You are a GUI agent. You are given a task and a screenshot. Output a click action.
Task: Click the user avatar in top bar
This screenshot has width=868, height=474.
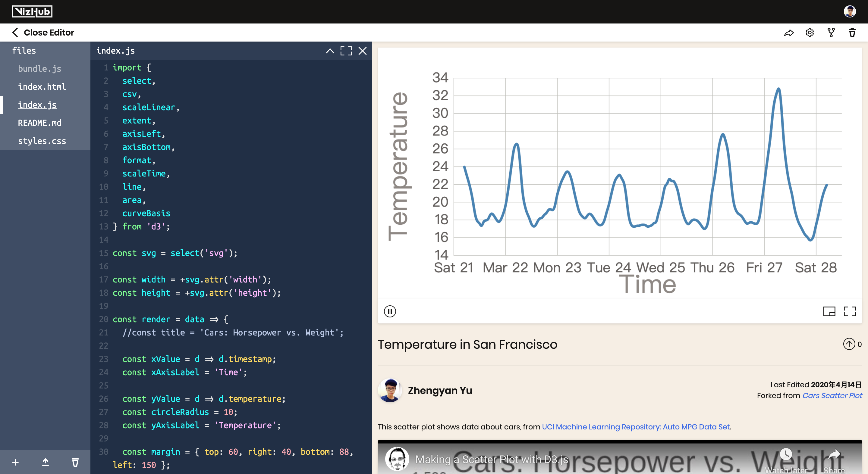pyautogui.click(x=850, y=11)
